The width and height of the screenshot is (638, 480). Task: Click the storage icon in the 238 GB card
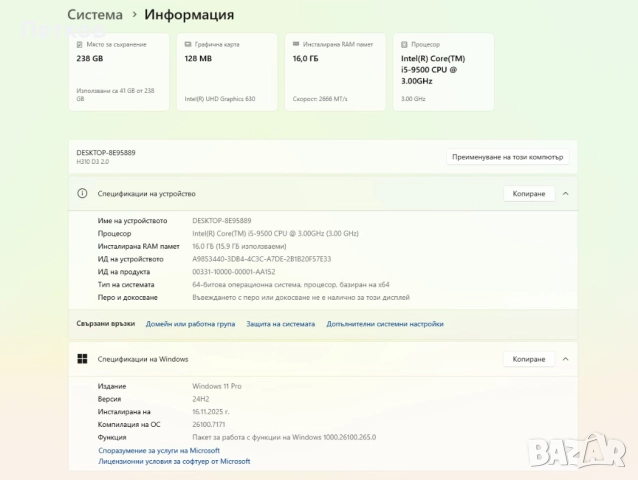click(79, 44)
